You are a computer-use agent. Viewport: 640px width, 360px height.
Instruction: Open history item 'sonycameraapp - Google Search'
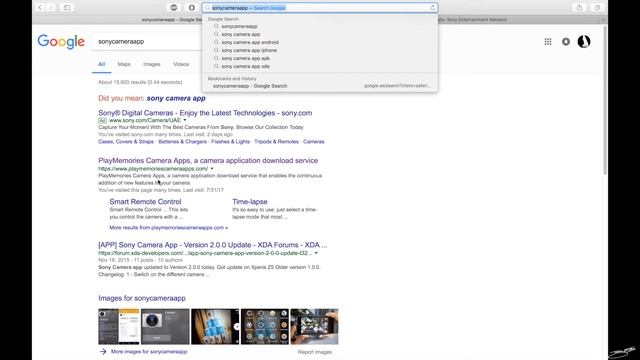(320, 86)
